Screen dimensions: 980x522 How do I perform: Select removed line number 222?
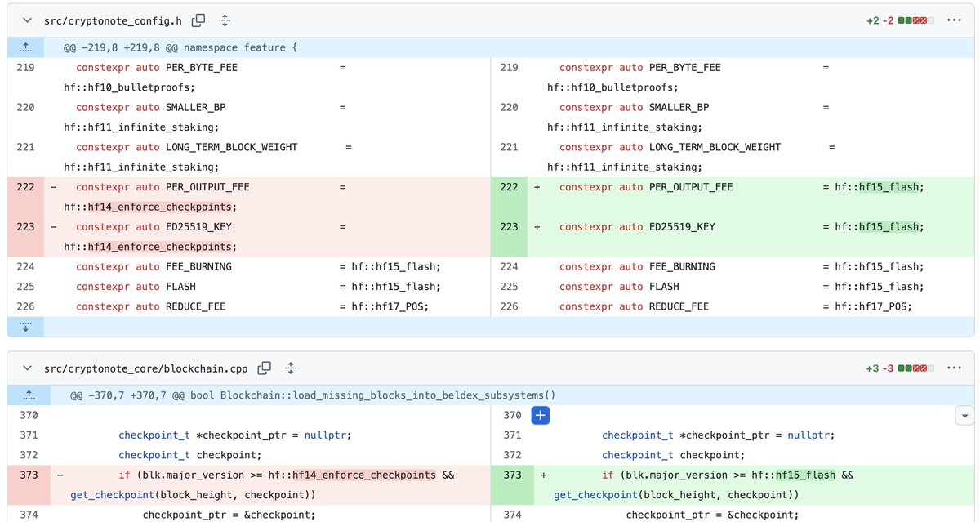pyautogui.click(x=25, y=187)
